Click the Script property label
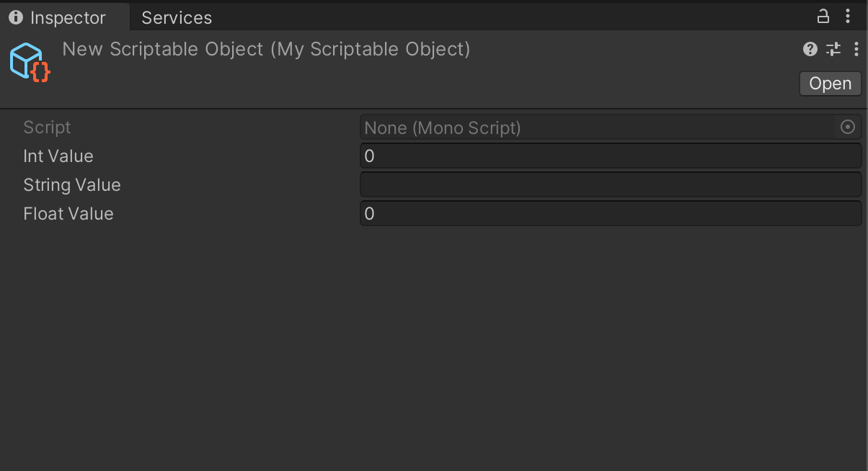 point(47,127)
